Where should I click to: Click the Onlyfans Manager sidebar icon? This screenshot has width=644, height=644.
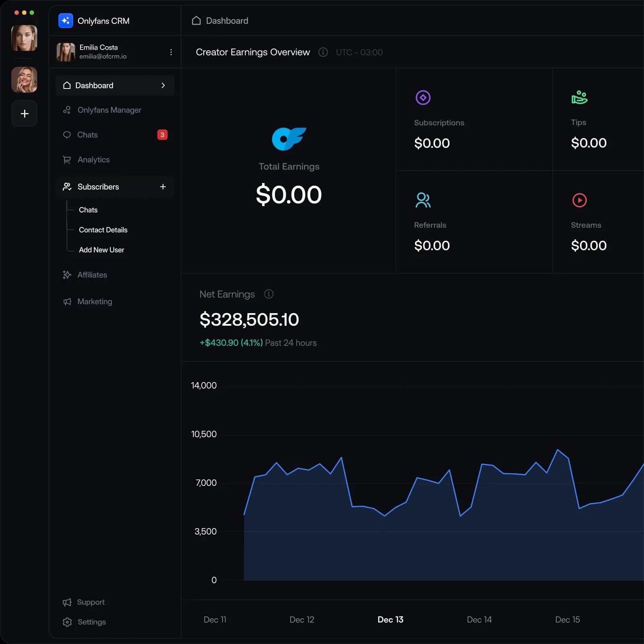pyautogui.click(x=67, y=110)
